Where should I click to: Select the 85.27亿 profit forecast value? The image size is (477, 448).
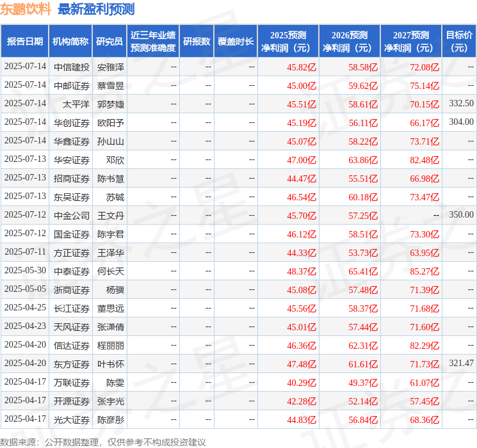point(424,271)
